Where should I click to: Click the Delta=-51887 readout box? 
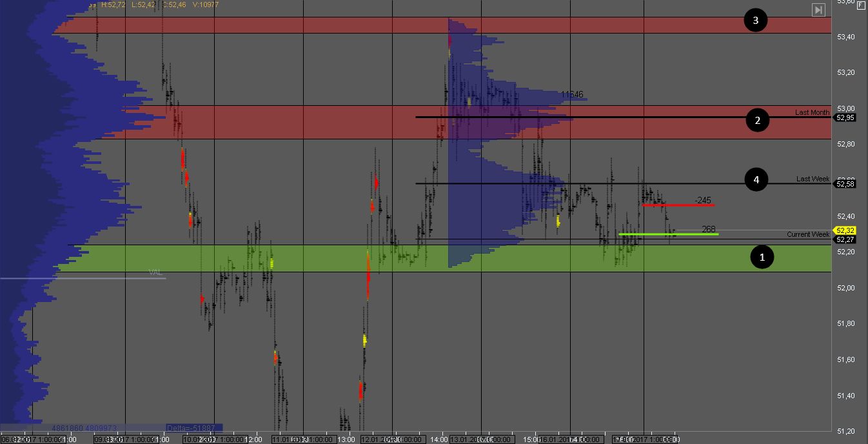(193, 427)
